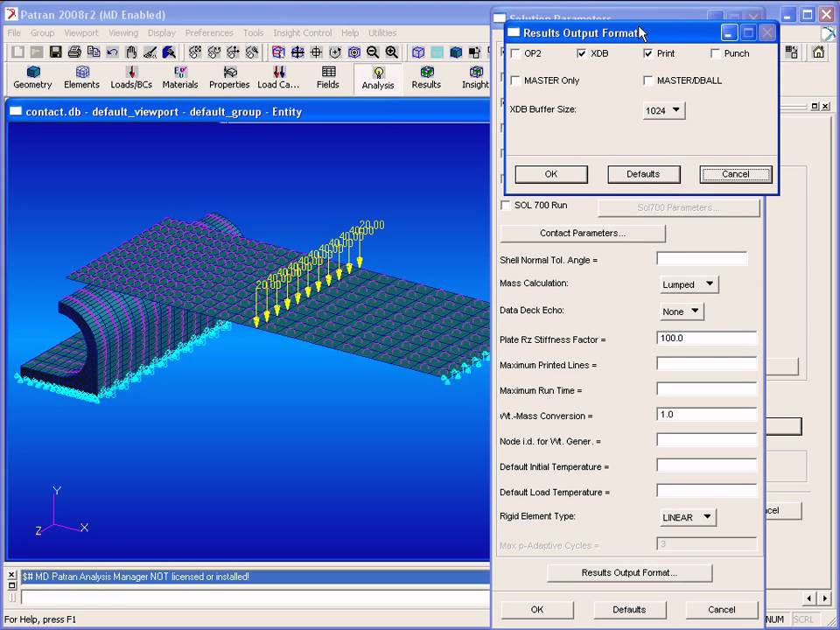Open the Geometry application
The width and height of the screenshot is (840, 630).
pyautogui.click(x=32, y=78)
